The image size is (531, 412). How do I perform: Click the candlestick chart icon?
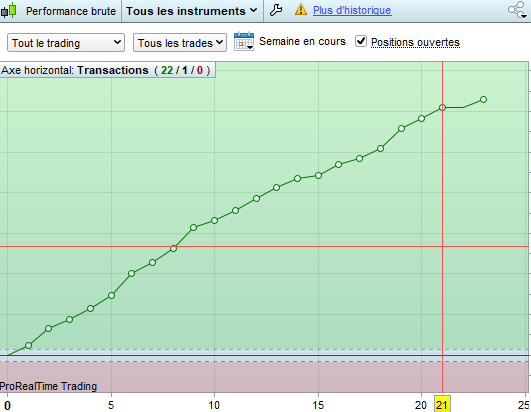(9, 10)
